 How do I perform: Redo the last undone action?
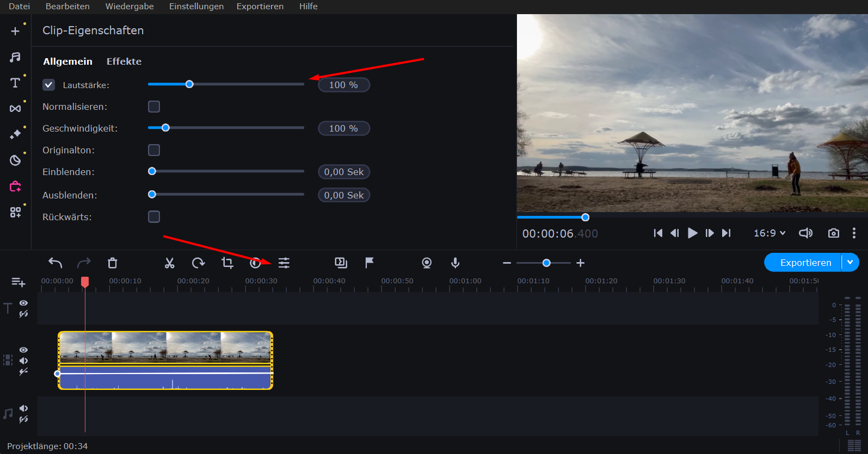pyautogui.click(x=84, y=263)
